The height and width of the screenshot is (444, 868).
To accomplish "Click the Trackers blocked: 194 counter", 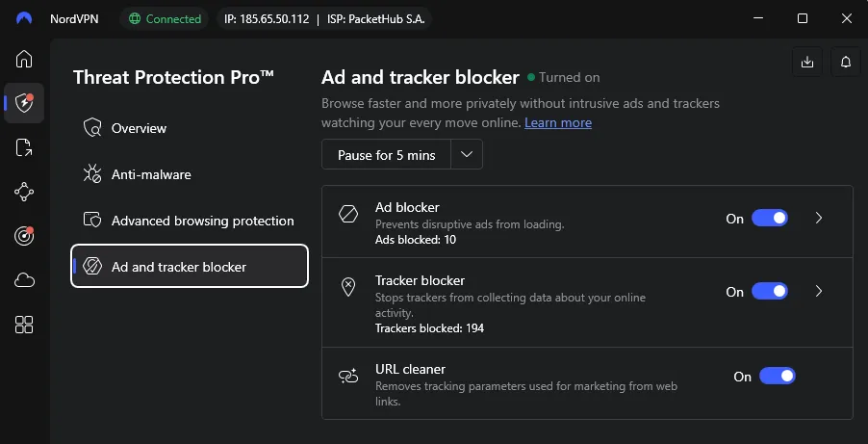I will click(x=429, y=328).
